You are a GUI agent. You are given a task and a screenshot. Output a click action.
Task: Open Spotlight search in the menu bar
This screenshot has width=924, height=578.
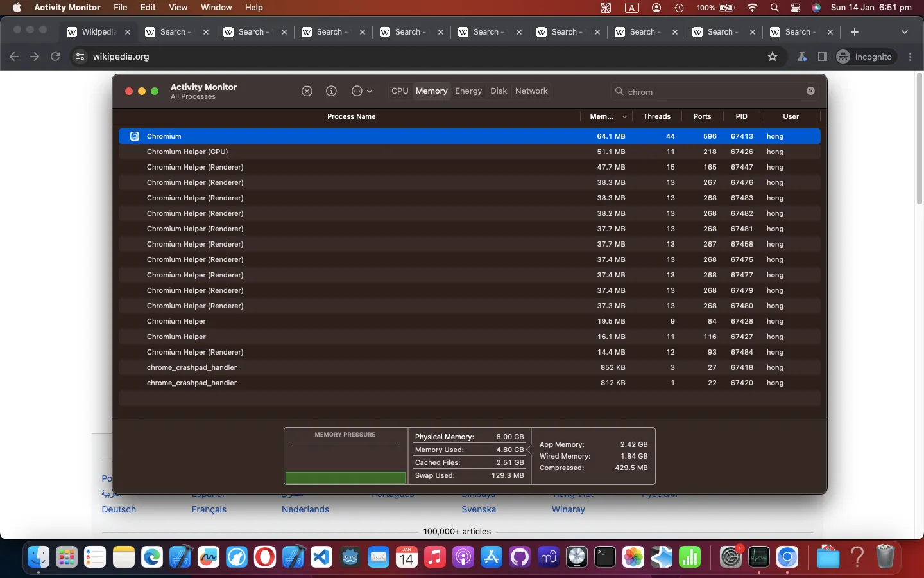(x=774, y=8)
